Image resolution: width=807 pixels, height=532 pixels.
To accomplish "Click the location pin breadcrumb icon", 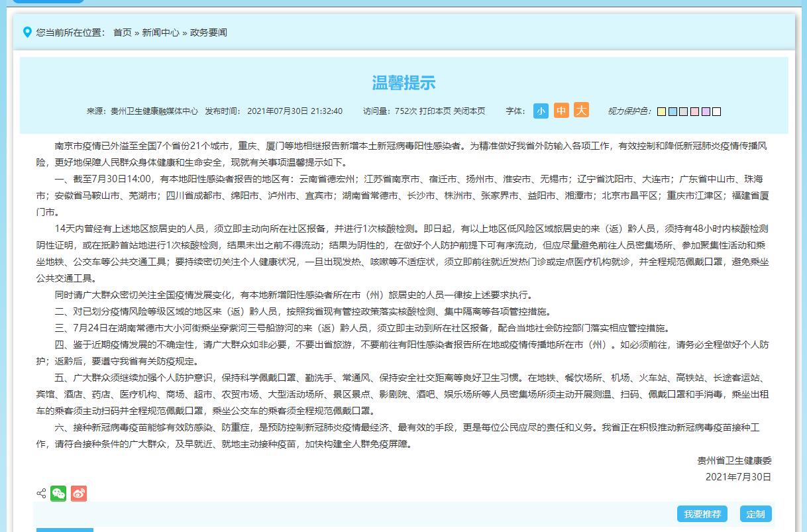I will (x=27, y=32).
